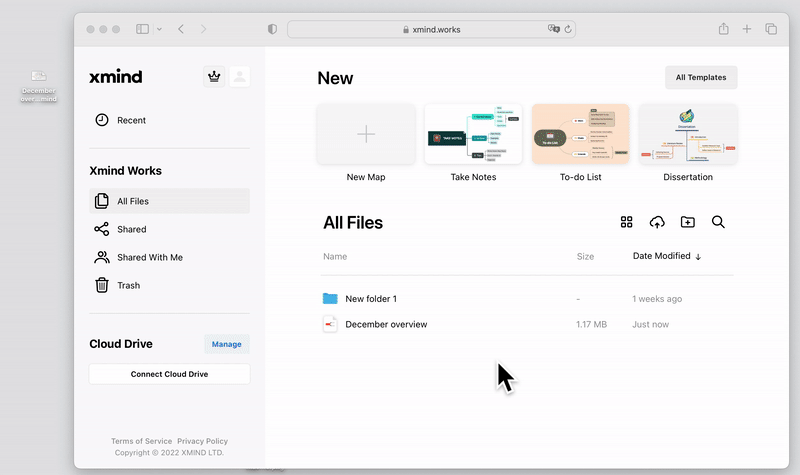Click the Shared nodes icon
This screenshot has width=800, height=475.
(102, 229)
